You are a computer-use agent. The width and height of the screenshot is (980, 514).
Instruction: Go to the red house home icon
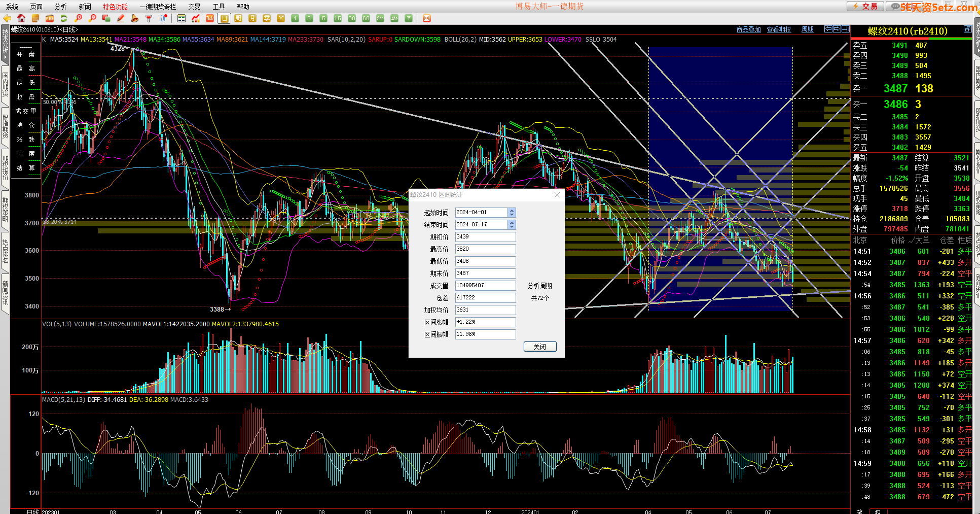21,18
